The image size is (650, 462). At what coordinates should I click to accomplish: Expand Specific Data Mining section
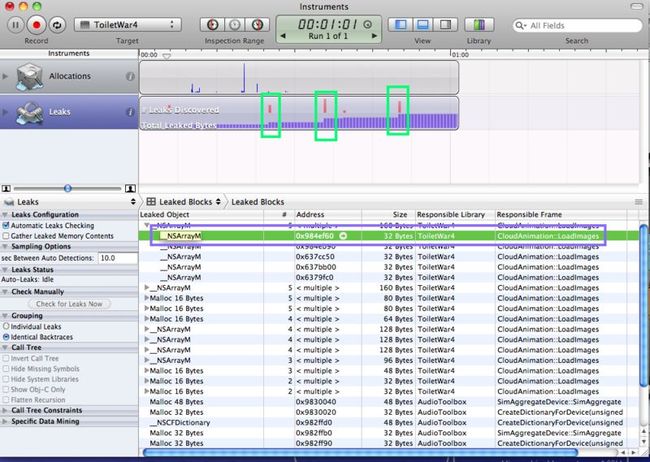(5, 421)
